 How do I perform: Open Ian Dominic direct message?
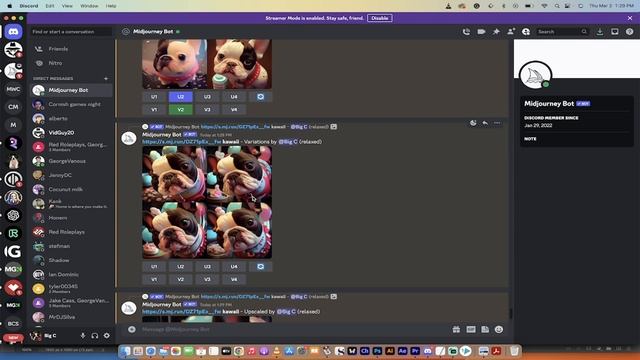71,275
